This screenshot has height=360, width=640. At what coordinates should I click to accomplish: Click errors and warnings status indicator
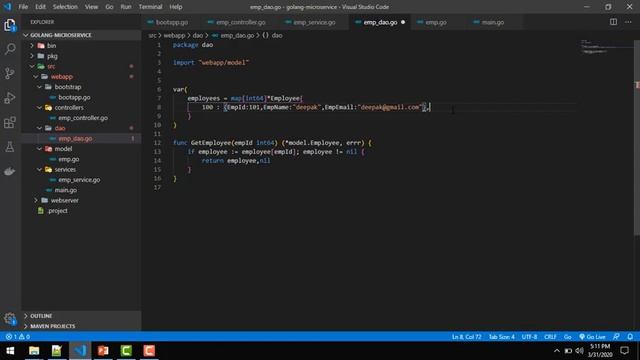pyautogui.click(x=18, y=337)
